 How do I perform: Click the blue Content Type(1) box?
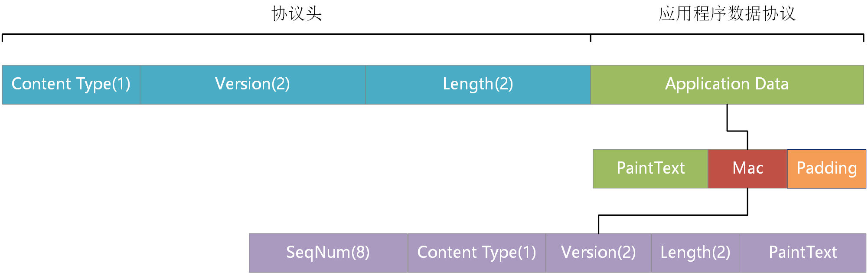[71, 85]
